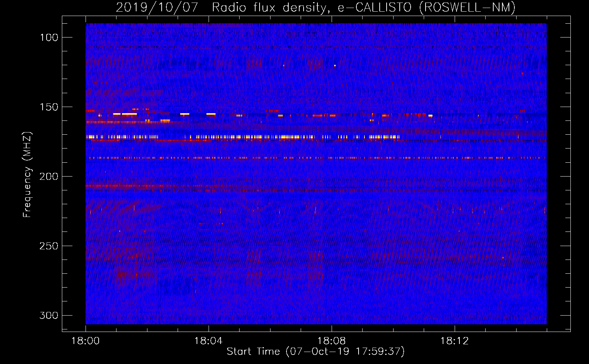Click the plot title '2019/10/07 Radio flux density'
589x364 pixels.
pos(316,7)
